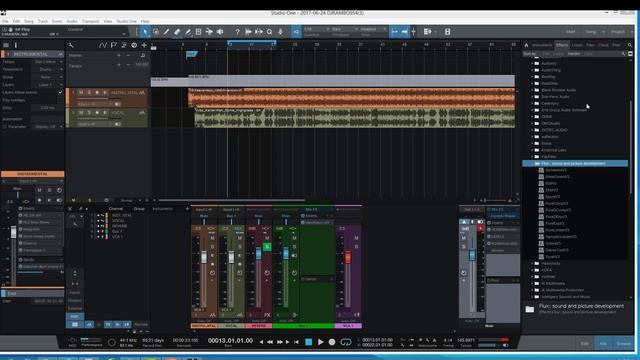Click the marker flag in marker track
The height and width of the screenshot is (360, 640).
click(191, 54)
